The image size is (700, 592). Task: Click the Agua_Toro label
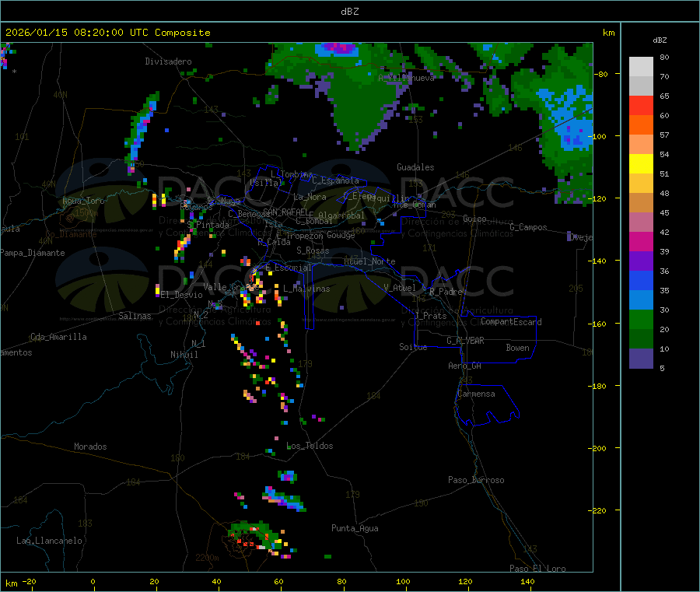pyautogui.click(x=83, y=201)
